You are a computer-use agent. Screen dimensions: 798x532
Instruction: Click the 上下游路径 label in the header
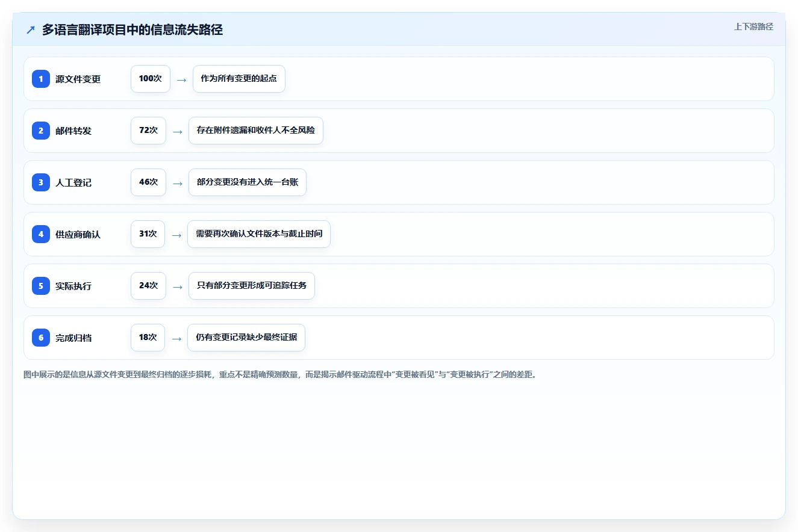click(x=753, y=26)
